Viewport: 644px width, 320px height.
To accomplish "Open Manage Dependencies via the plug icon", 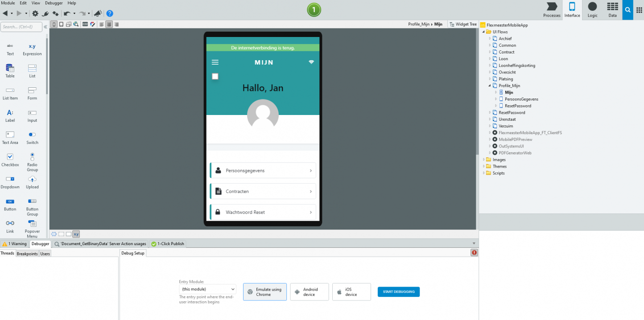I will point(45,13).
